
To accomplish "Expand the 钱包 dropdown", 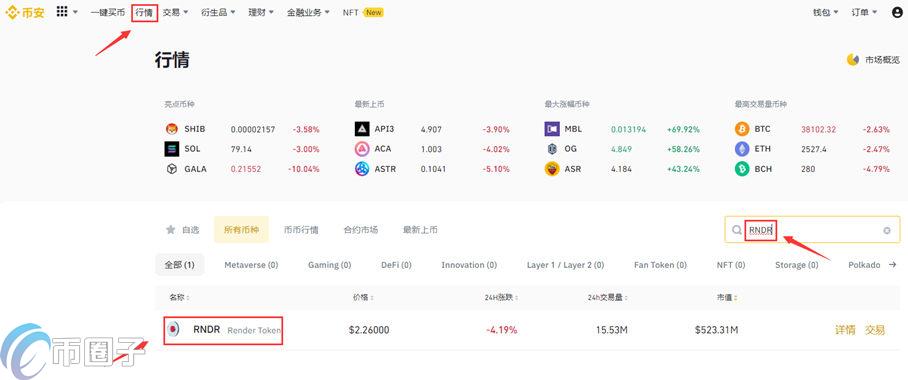I will click(x=826, y=12).
